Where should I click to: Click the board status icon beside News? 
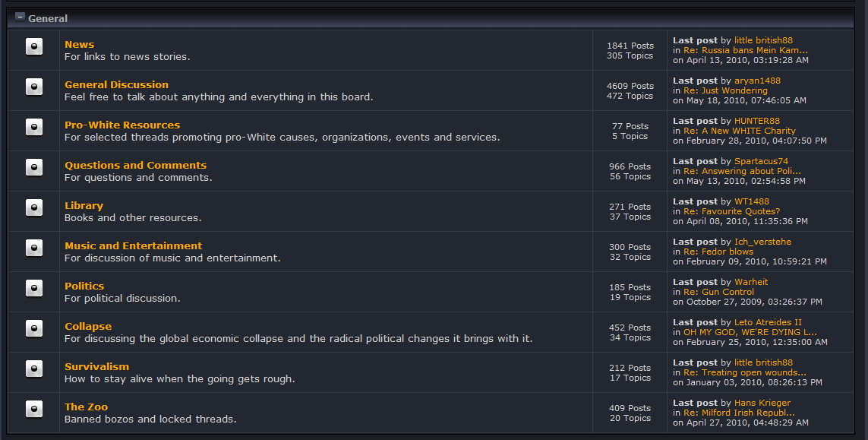33,46
